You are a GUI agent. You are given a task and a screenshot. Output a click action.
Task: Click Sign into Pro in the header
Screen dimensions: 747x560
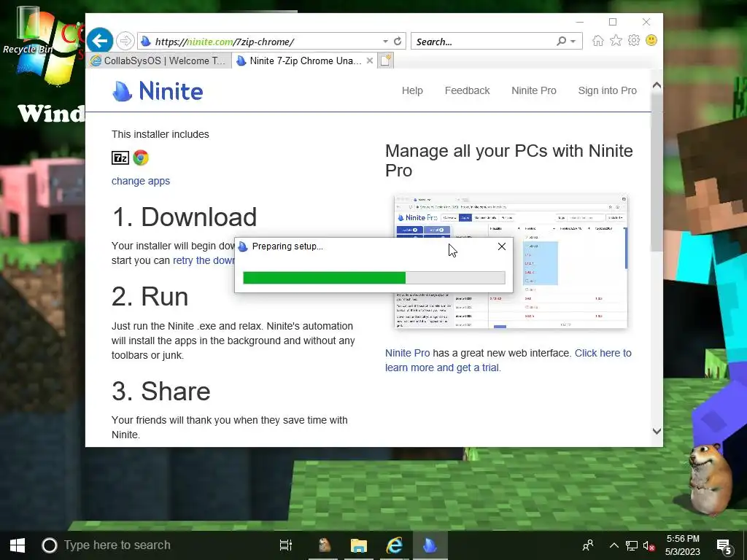click(607, 90)
